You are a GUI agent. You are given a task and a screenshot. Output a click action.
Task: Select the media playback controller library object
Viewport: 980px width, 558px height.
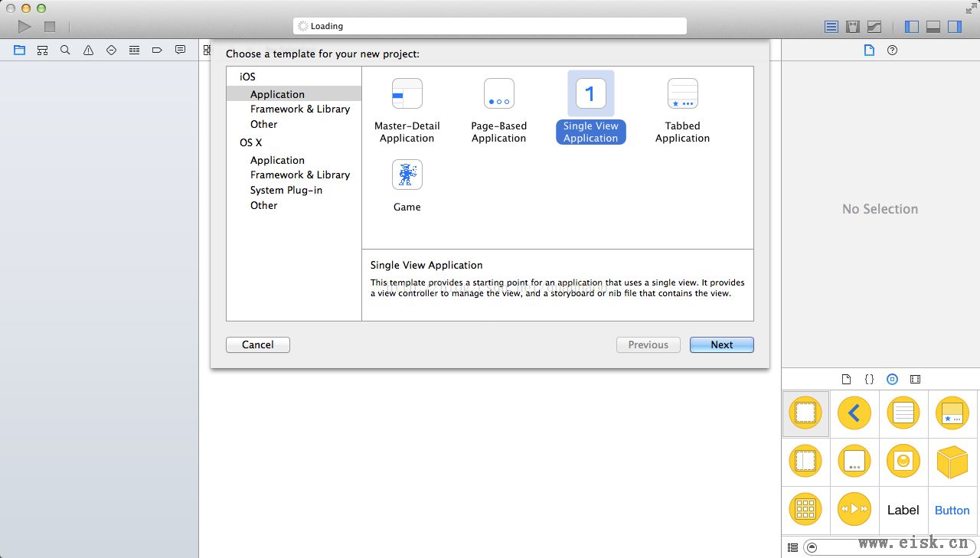(854, 510)
